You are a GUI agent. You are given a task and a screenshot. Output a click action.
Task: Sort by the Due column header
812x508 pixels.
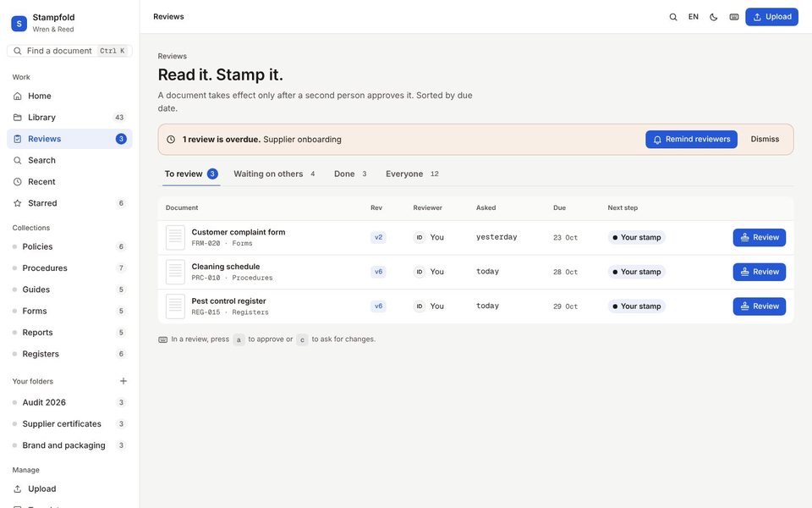(x=559, y=208)
